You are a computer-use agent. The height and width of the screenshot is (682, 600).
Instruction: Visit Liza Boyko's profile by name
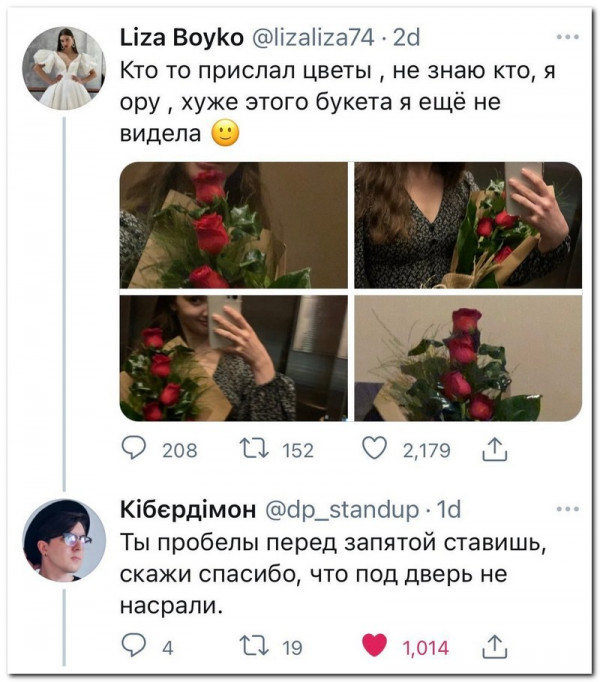tap(180, 38)
